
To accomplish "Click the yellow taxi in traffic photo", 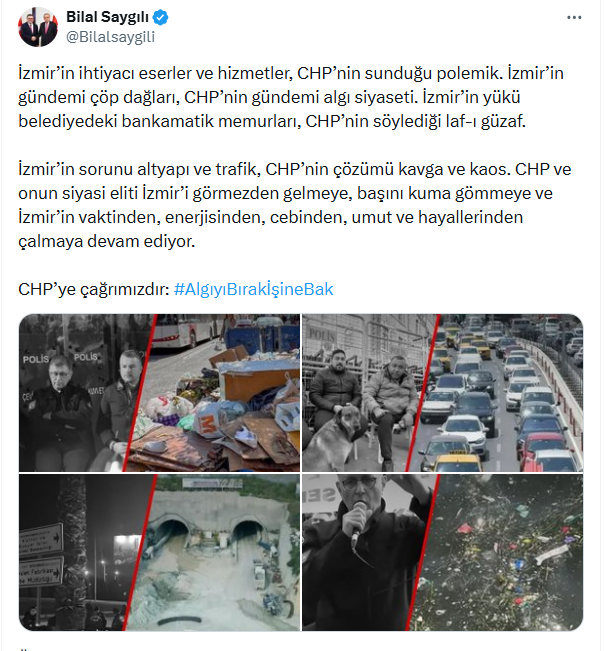I will (457, 461).
